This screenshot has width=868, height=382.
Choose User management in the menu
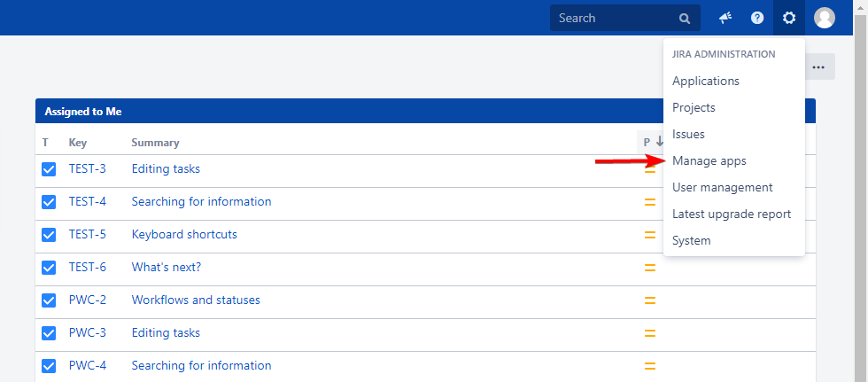(x=722, y=188)
